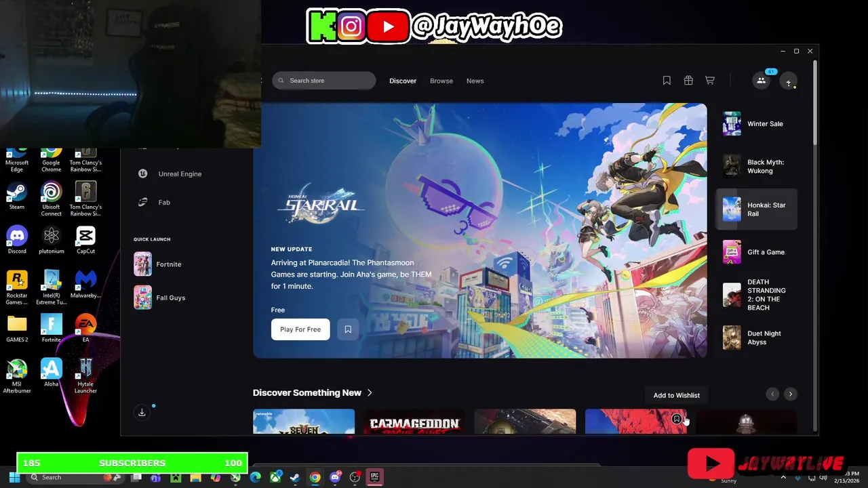868x488 pixels.
Task: Open Fab in the sidebar
Action: click(x=154, y=203)
